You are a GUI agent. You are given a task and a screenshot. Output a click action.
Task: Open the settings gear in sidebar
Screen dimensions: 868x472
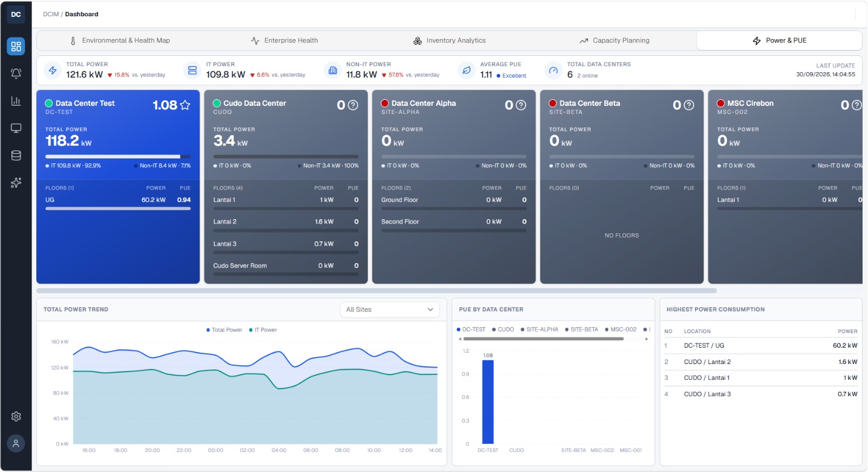coord(16,416)
